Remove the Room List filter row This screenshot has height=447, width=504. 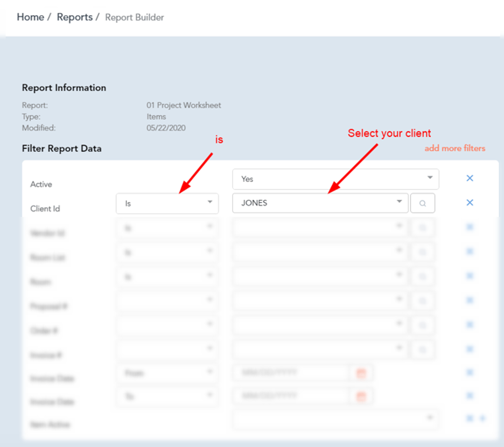click(470, 252)
